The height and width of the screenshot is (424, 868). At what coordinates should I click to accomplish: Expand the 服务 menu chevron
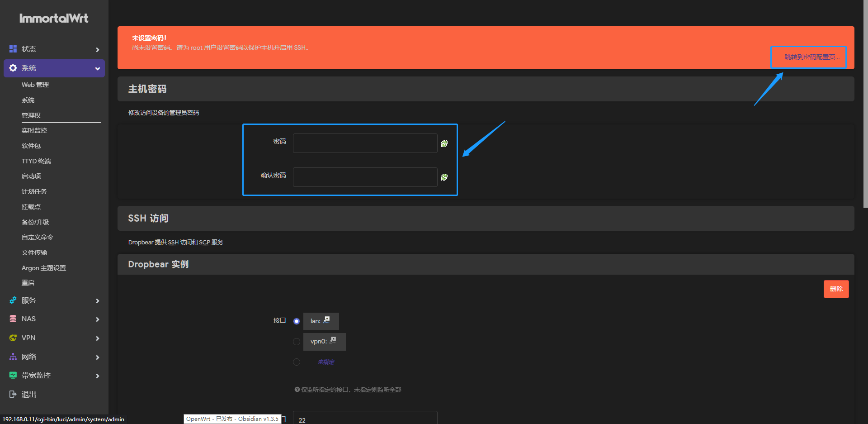point(97,301)
